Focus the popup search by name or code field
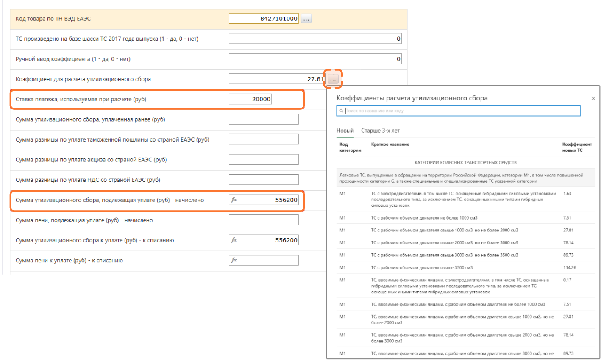Screen dimensions: 601x364 pos(458,111)
